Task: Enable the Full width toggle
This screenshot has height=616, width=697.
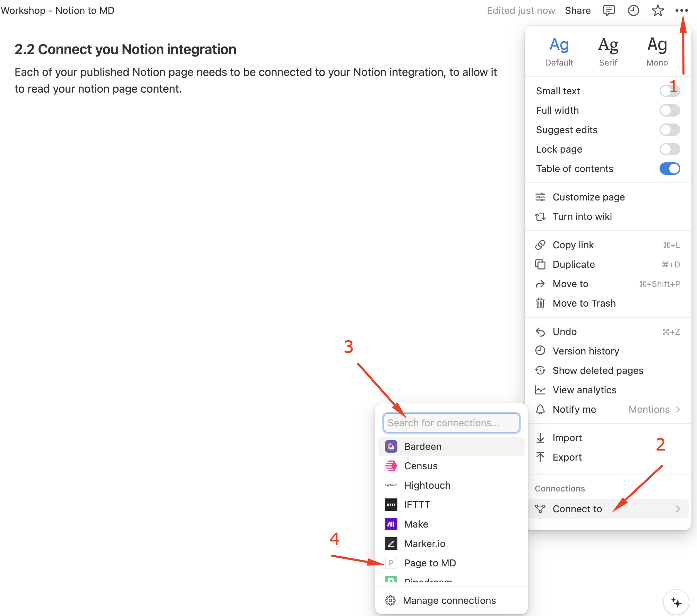Action: pos(669,110)
